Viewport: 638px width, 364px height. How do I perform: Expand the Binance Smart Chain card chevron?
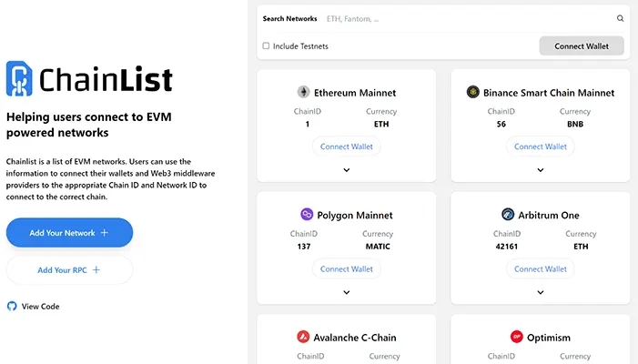(541, 170)
